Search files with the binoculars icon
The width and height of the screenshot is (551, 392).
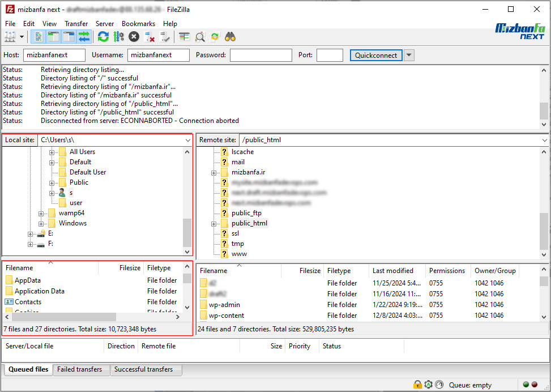click(230, 37)
